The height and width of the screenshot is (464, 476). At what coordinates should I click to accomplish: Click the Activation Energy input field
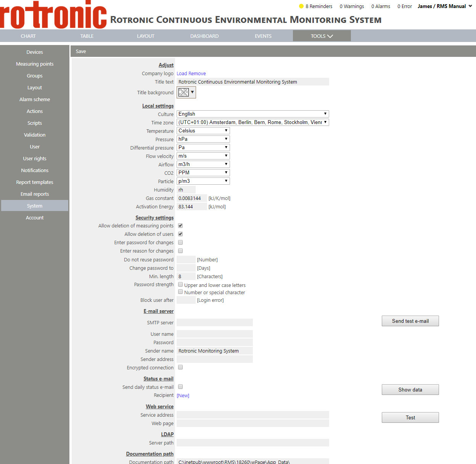[x=192, y=206]
